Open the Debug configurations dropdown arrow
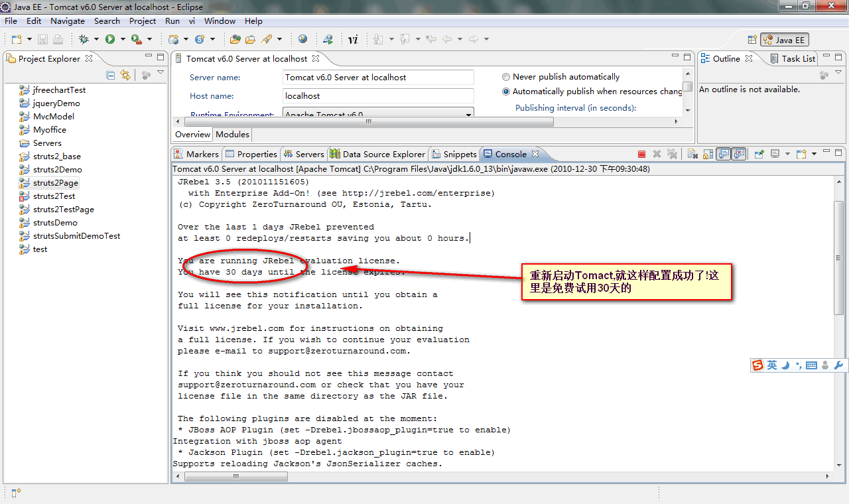849x504 pixels. pyautogui.click(x=96, y=40)
